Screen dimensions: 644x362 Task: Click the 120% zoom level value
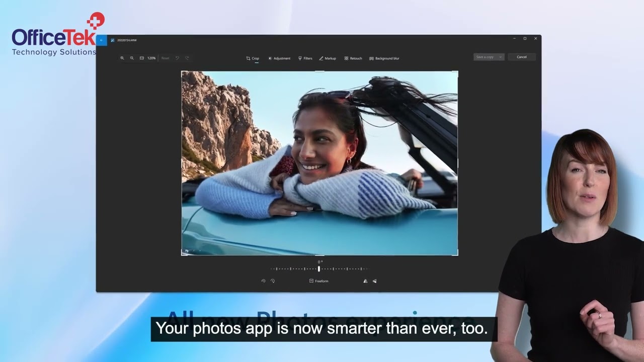(151, 58)
